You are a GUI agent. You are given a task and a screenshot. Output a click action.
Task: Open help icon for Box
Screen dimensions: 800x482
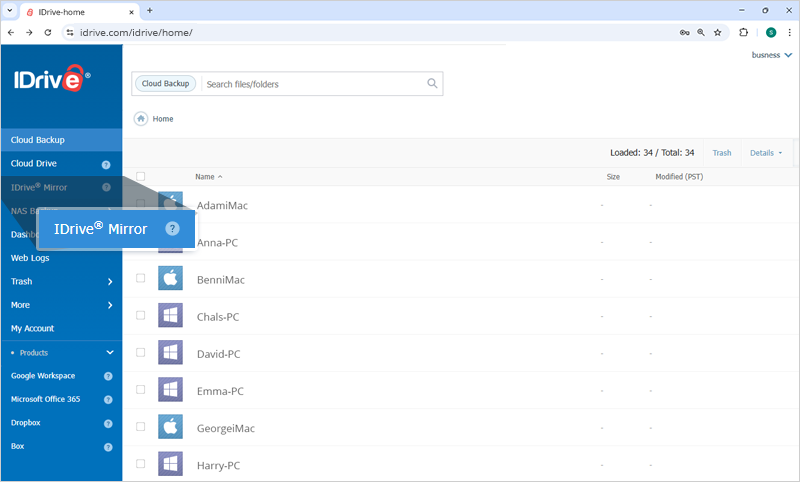point(108,447)
